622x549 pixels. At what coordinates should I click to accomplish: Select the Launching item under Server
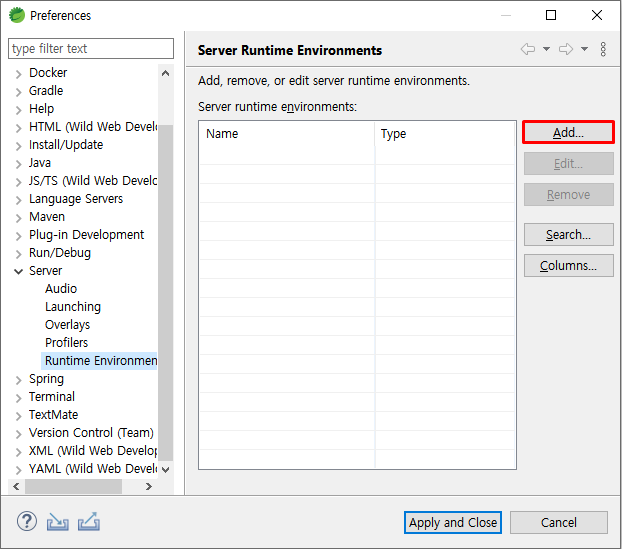73,307
